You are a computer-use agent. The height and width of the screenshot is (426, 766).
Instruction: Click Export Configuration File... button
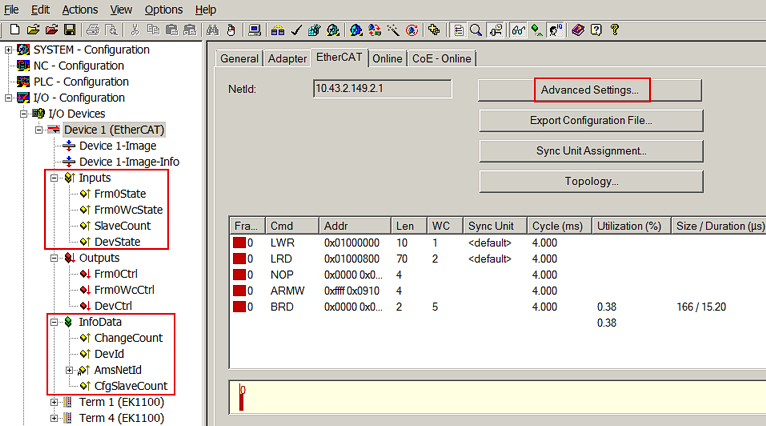pyautogui.click(x=591, y=120)
